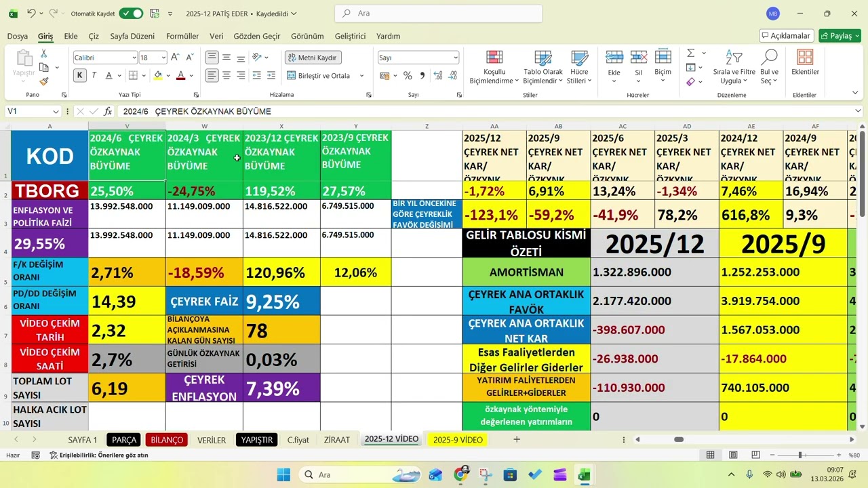
Task: Click the Save icon in title bar
Action: coord(154,14)
